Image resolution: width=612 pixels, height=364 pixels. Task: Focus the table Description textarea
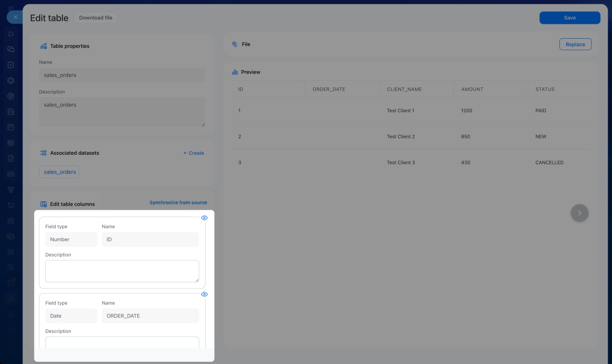point(122,112)
